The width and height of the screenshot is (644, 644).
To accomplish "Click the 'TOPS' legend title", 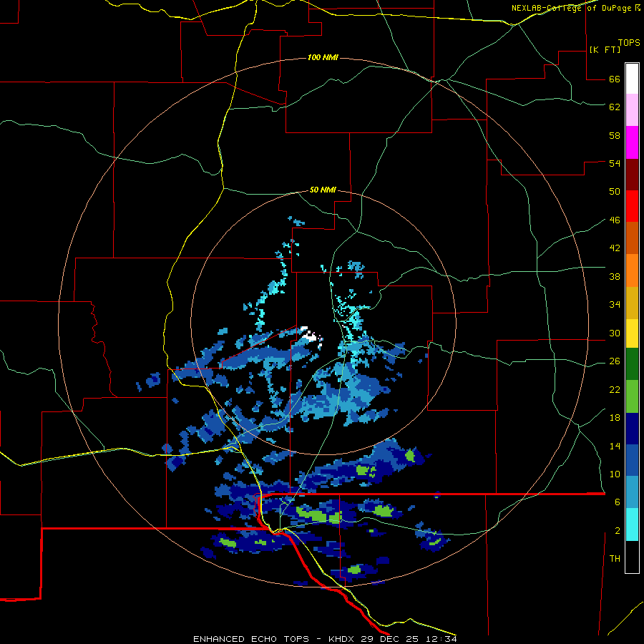I will (x=629, y=43).
